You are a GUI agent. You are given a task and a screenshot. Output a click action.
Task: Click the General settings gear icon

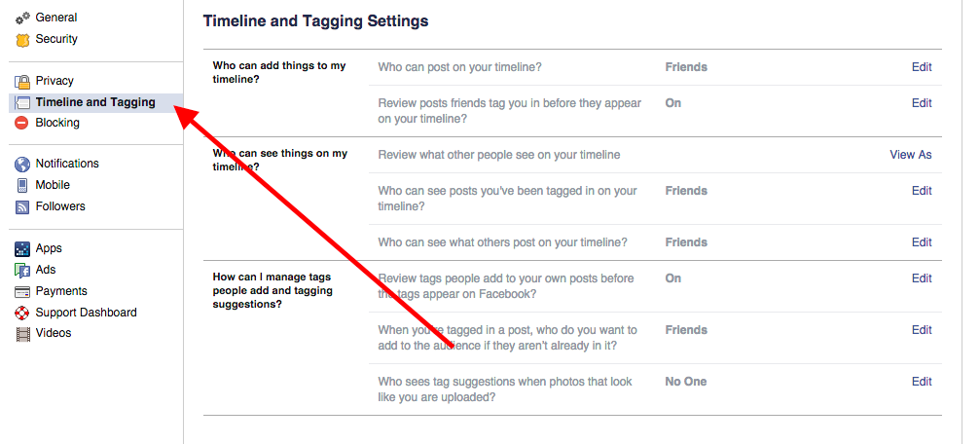point(22,18)
